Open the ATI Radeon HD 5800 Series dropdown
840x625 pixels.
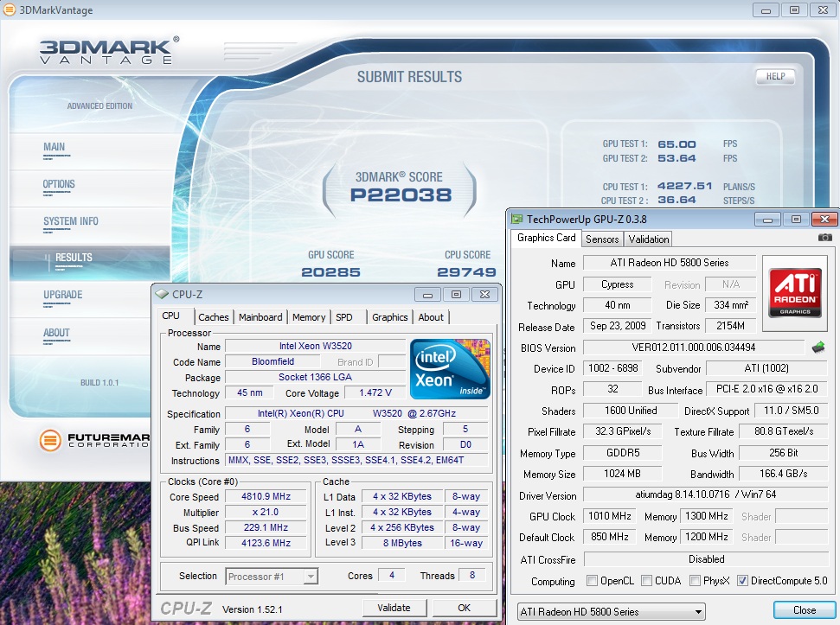pyautogui.click(x=612, y=612)
